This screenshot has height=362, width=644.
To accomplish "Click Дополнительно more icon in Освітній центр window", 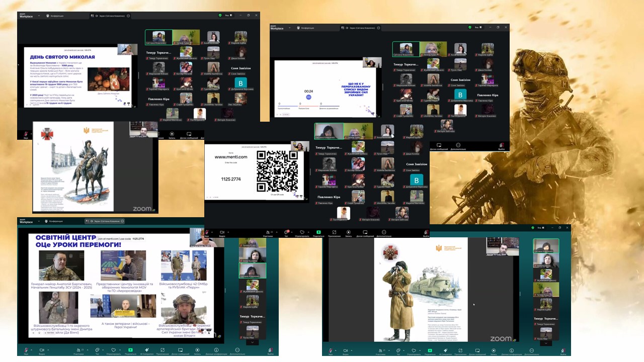I will coord(237,350).
